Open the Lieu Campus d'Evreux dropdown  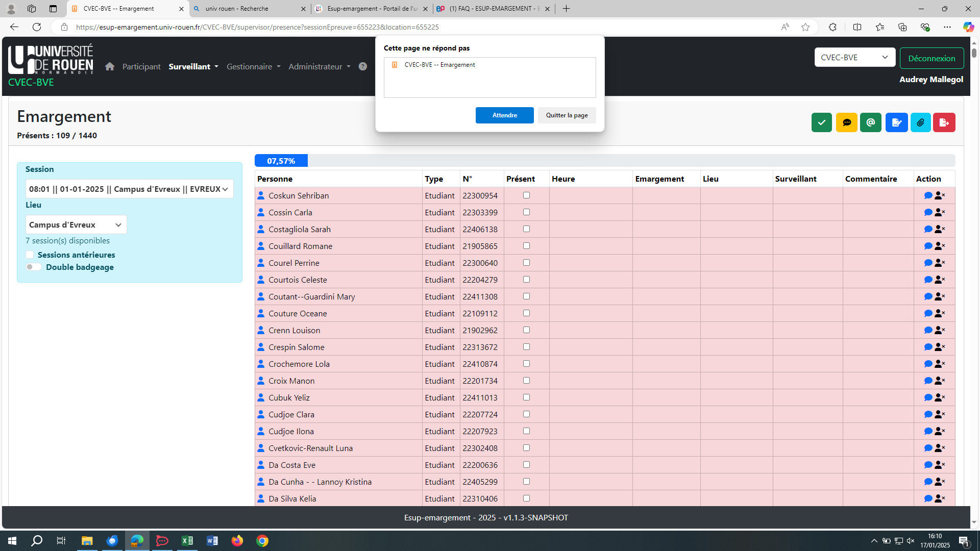click(x=76, y=224)
